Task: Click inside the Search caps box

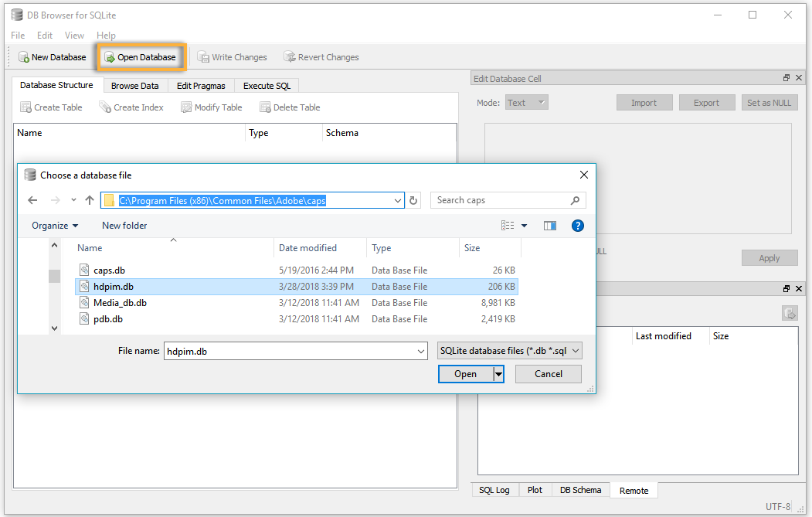Action: coord(501,199)
